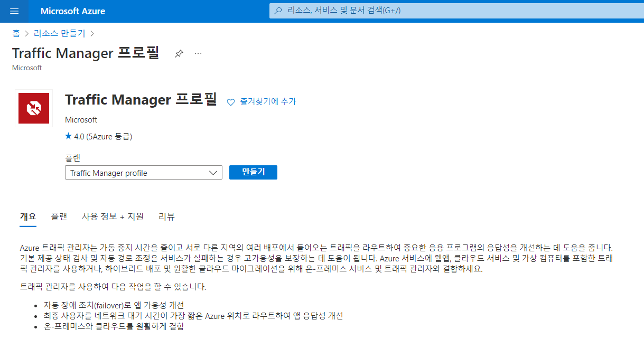Switch to the 플랜 tab
This screenshot has width=644, height=339.
[x=59, y=216]
